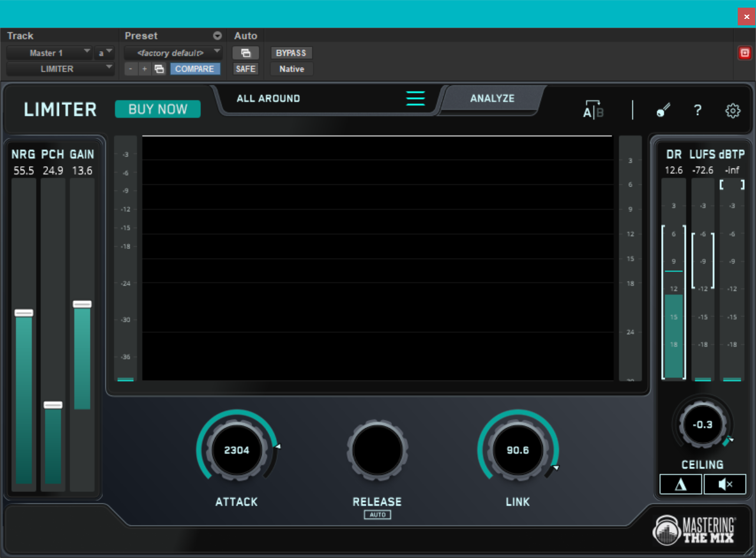Viewport: 756px width, 558px height.
Task: Open the insert 'a' dropdown
Action: [105, 53]
